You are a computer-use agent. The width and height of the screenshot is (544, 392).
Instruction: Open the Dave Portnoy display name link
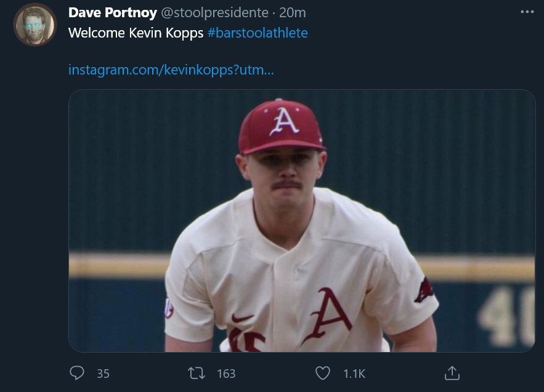[x=112, y=13]
